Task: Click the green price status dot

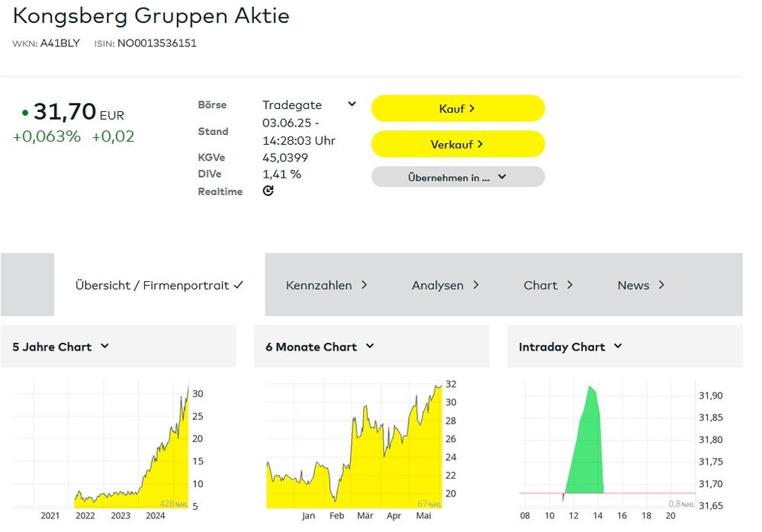Action: tap(25, 113)
